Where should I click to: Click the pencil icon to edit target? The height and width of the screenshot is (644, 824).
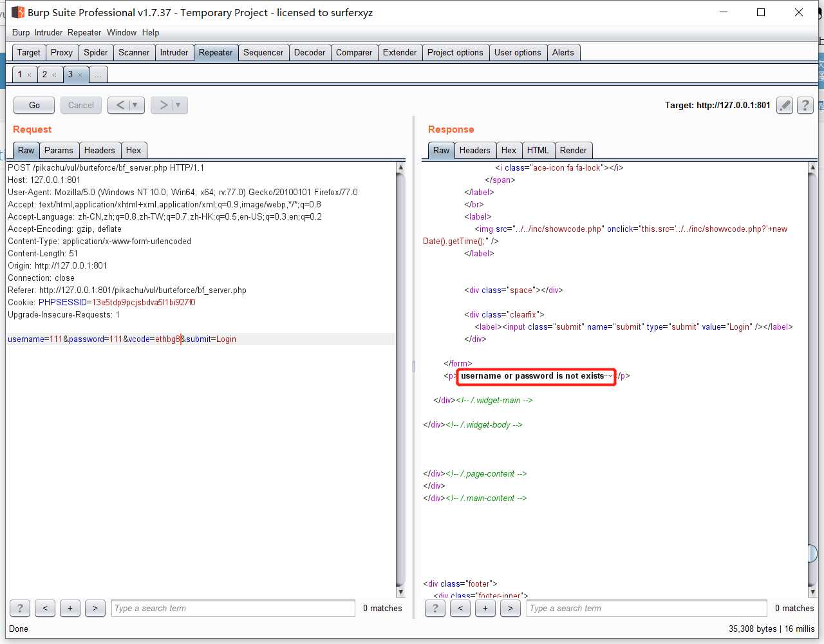click(x=784, y=106)
